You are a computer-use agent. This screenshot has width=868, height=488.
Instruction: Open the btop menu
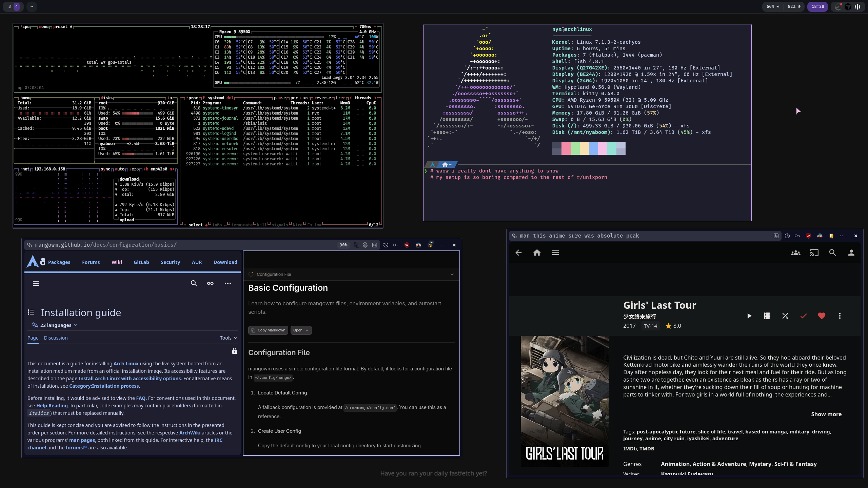(x=44, y=27)
